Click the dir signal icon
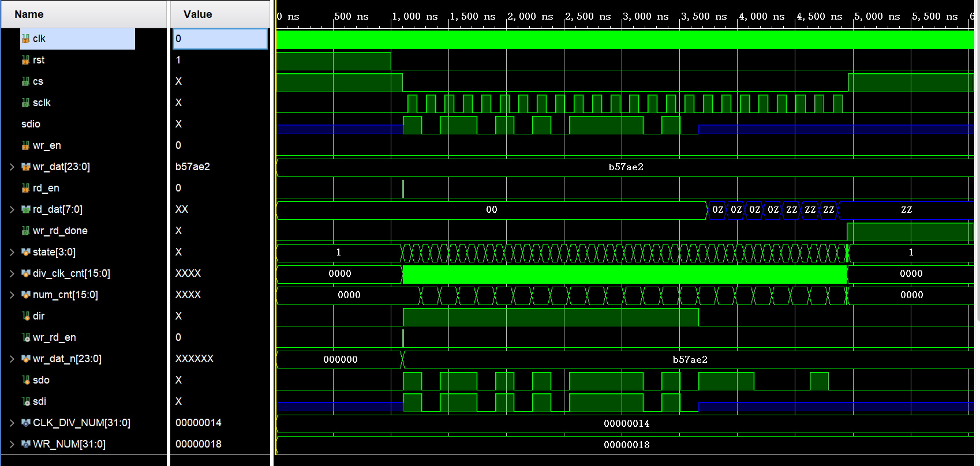Image resolution: width=980 pixels, height=466 pixels. 25,316
